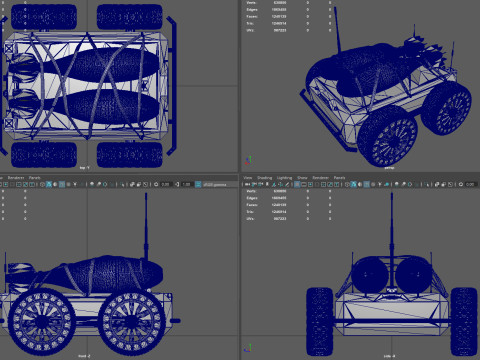Click Field Chart icon in side view panel
Image resolution: width=480 pixels, height=360 pixels.
323,184
